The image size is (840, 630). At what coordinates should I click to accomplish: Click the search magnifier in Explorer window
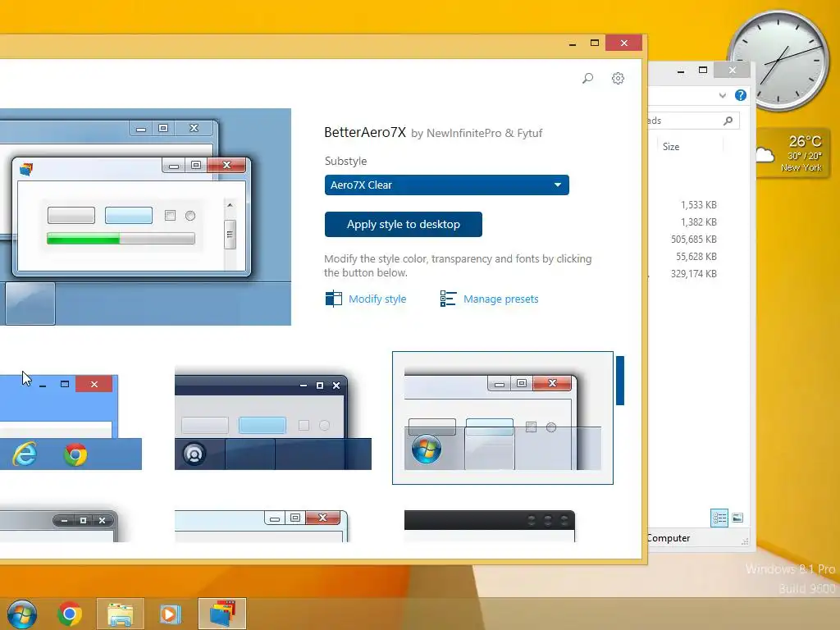point(728,121)
